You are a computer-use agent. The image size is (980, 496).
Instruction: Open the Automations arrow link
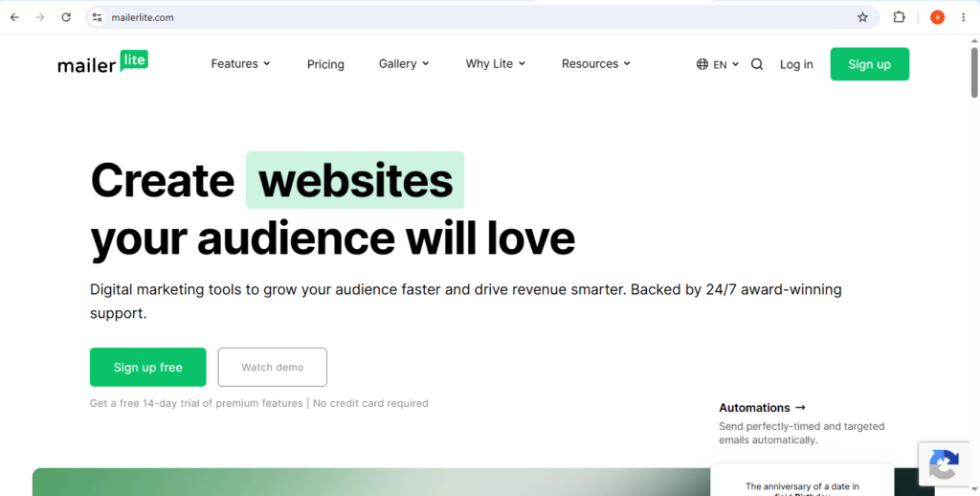763,408
